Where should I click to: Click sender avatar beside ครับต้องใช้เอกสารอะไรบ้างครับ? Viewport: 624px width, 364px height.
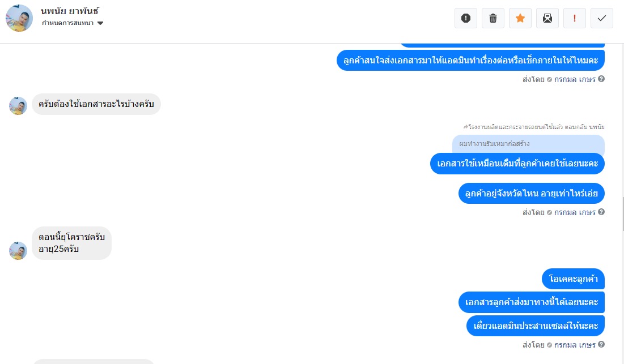click(x=18, y=106)
